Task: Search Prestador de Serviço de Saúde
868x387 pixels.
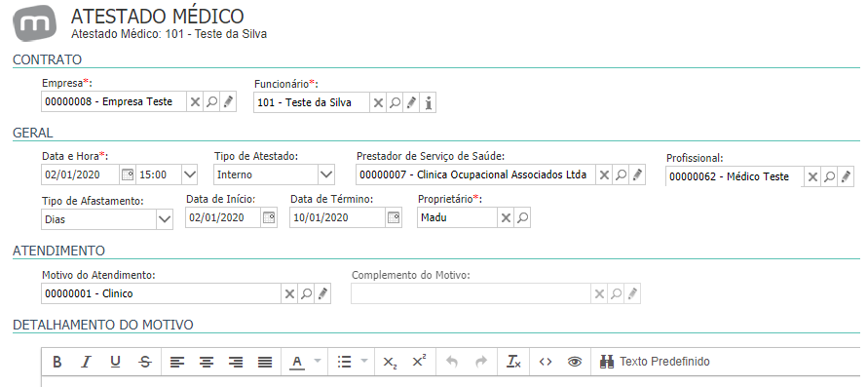Action: pyautogui.click(x=621, y=174)
